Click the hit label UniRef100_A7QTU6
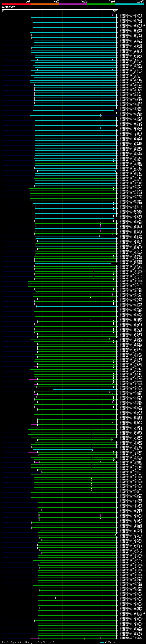This screenshot has width=146, height=644. [131, 394]
